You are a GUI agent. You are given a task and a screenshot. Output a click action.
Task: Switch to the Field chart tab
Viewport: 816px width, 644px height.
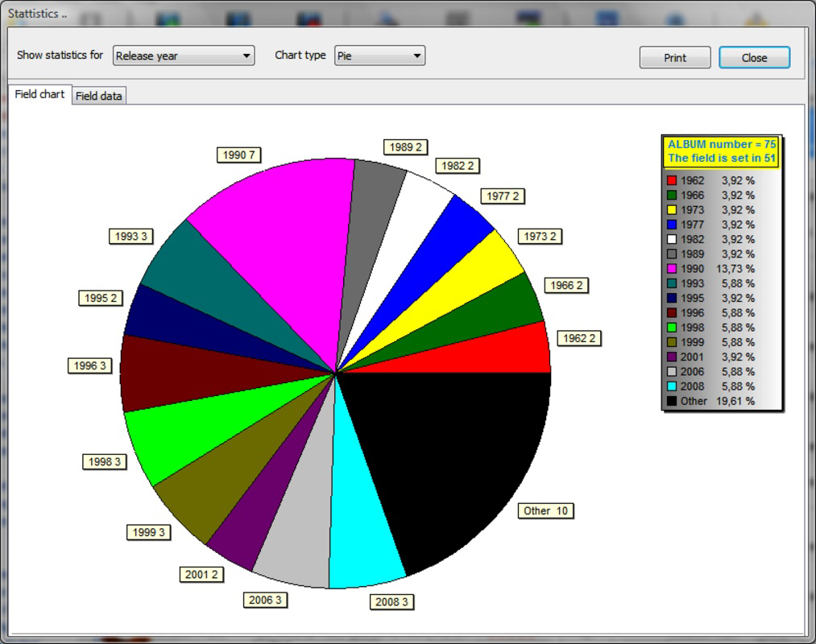(x=39, y=94)
